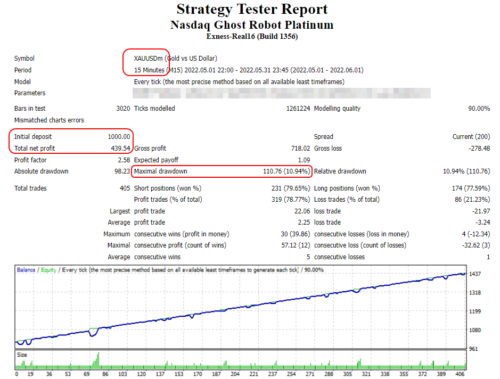Click the 'Maximal drawdown' label

click(x=161, y=171)
